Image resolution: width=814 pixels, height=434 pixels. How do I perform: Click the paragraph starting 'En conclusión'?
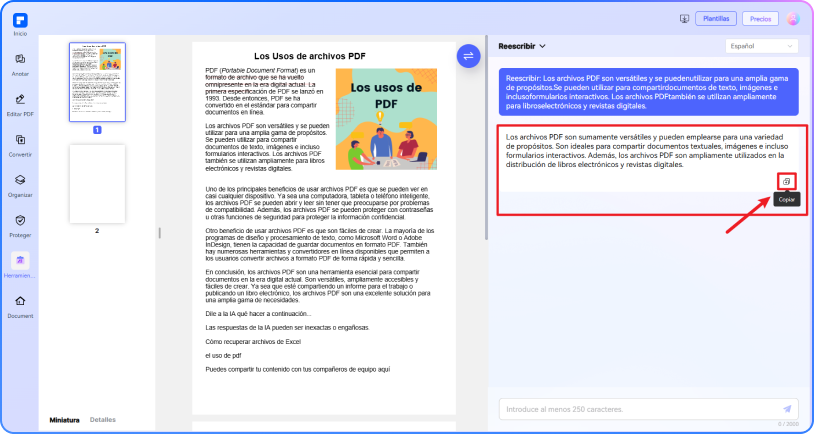point(318,286)
